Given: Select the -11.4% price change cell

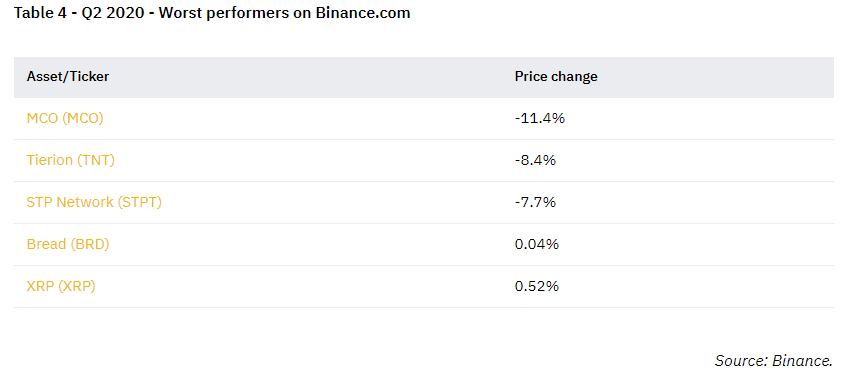Looking at the screenshot, I should 540,118.
